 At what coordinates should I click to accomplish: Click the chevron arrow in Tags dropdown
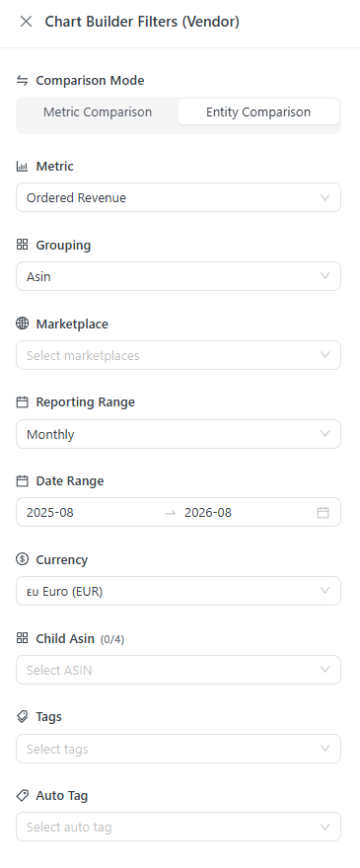[x=325, y=749]
